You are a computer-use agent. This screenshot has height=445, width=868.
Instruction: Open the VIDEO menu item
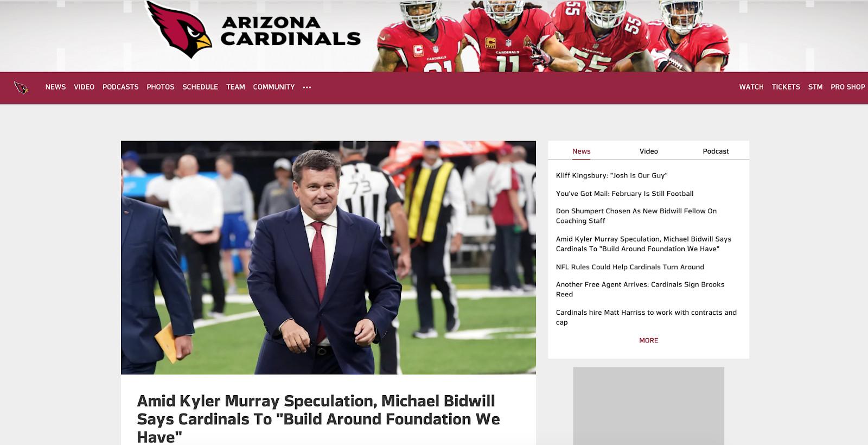[x=84, y=87]
